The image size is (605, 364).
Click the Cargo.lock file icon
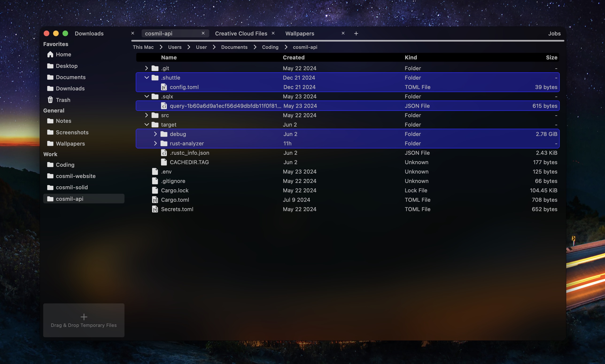click(155, 190)
